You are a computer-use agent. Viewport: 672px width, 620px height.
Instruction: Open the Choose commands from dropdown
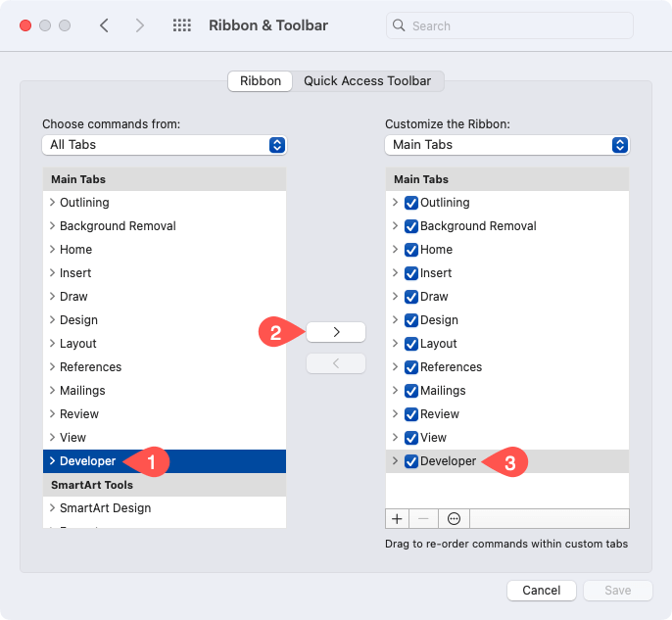(164, 144)
